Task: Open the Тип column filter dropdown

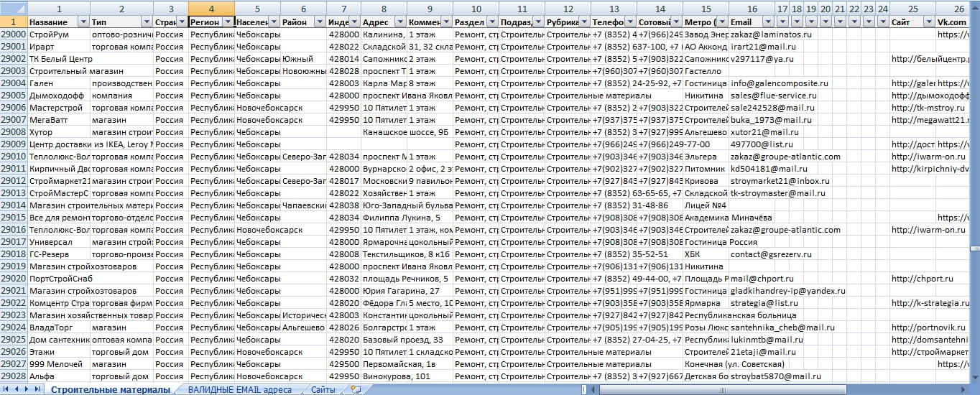Action: click(147, 22)
